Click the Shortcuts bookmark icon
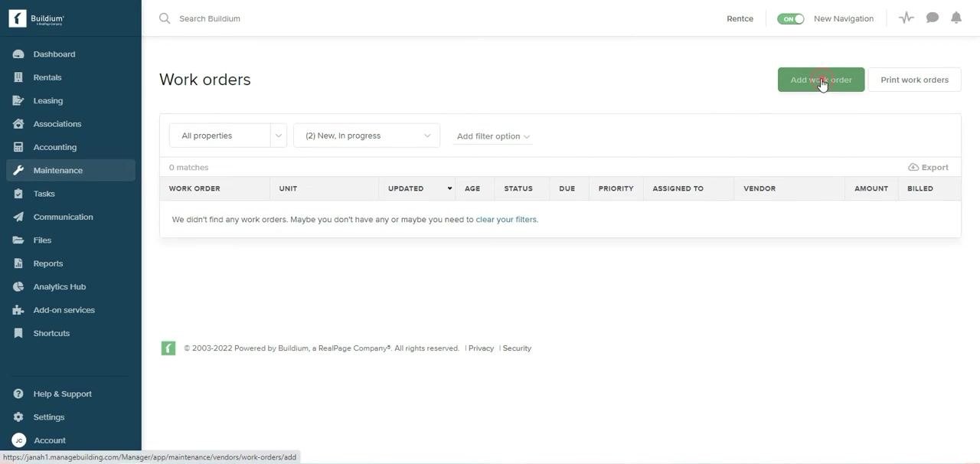 click(x=18, y=333)
